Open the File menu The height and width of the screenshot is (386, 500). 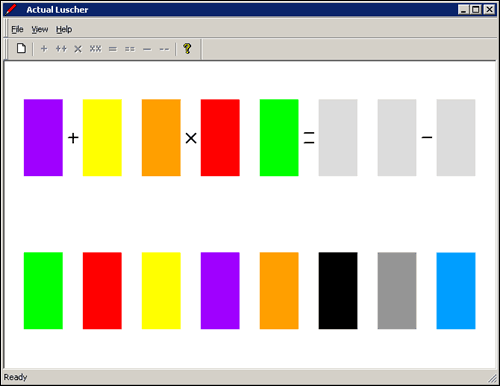17,29
